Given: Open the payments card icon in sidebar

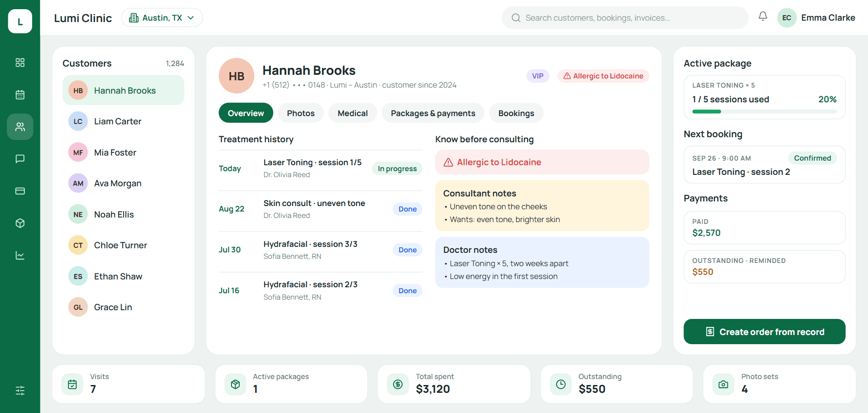Looking at the screenshot, I should [x=20, y=191].
